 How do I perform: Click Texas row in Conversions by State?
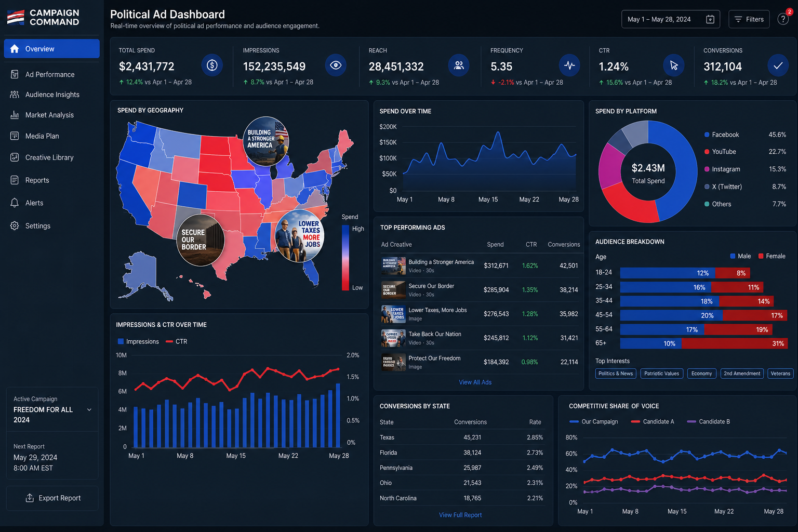[461, 437]
